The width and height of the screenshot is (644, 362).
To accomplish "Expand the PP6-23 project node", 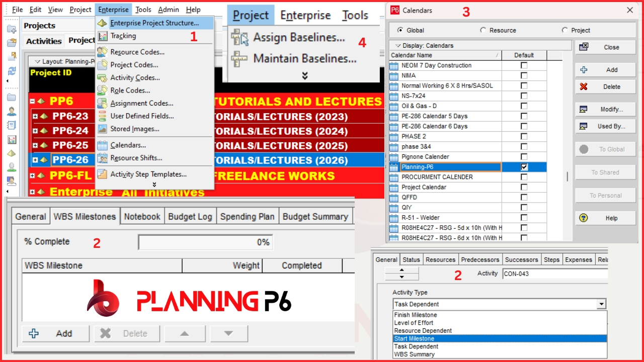I will coord(35,117).
